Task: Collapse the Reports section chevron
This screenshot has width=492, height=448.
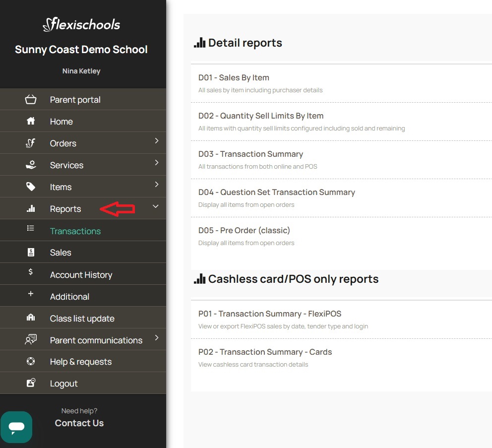Action: click(x=156, y=206)
